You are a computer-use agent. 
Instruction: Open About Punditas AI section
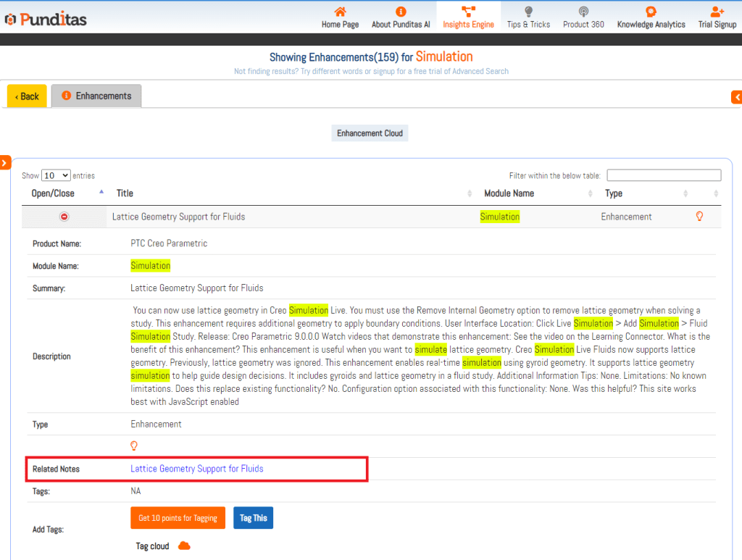click(401, 17)
